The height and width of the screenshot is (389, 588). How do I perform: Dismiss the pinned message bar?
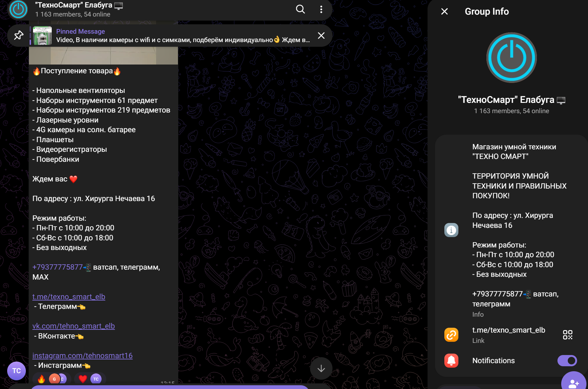(321, 36)
